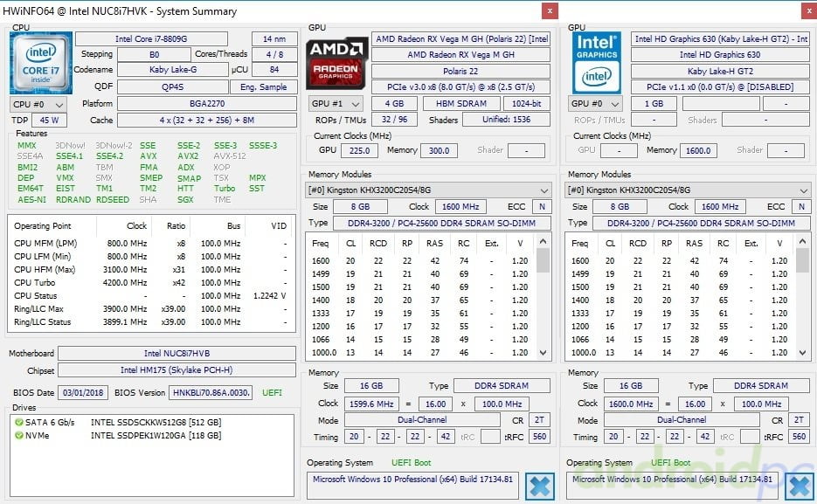817x504 pixels.
Task: Open the GPU #0 selector in Intel graphics panel
Action: pos(595,104)
